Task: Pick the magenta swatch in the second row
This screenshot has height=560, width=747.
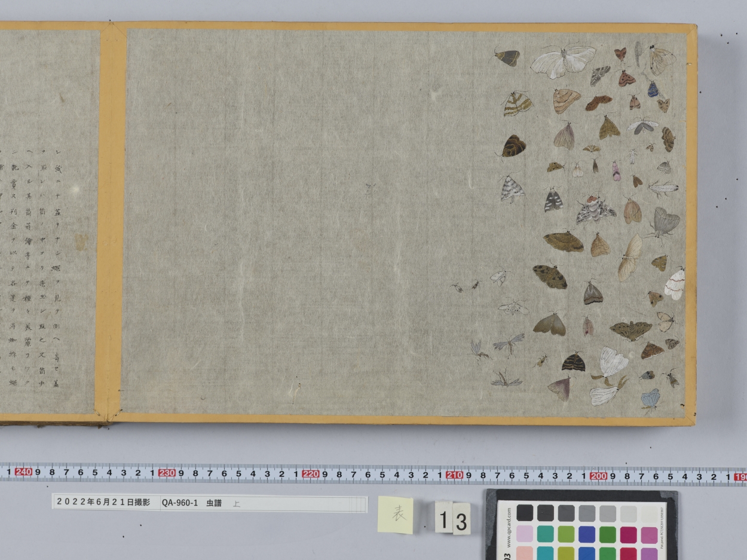Action: click(628, 535)
